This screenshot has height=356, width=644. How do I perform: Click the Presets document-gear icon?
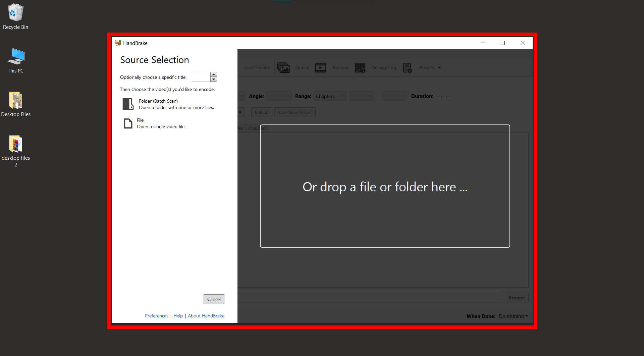click(x=407, y=67)
